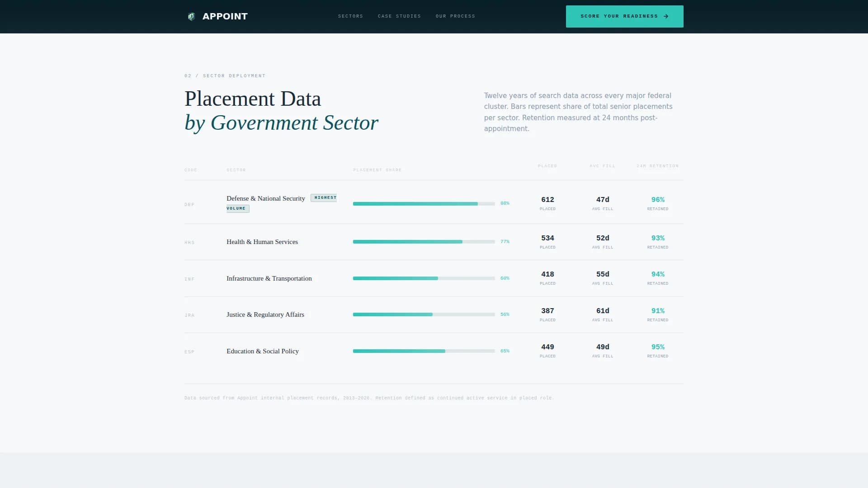Image resolution: width=868 pixels, height=488 pixels.
Task: Sort by the PLACED column header
Action: click(547, 166)
